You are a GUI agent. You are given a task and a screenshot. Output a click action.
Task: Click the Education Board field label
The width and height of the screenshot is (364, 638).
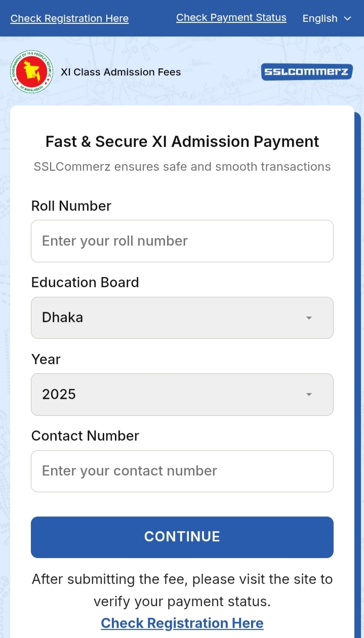[x=85, y=283]
